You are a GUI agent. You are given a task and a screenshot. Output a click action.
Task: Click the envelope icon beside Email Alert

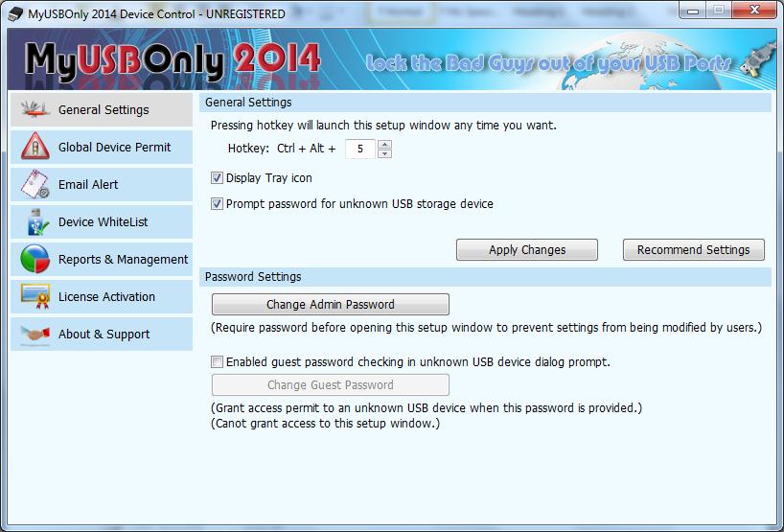tap(35, 184)
